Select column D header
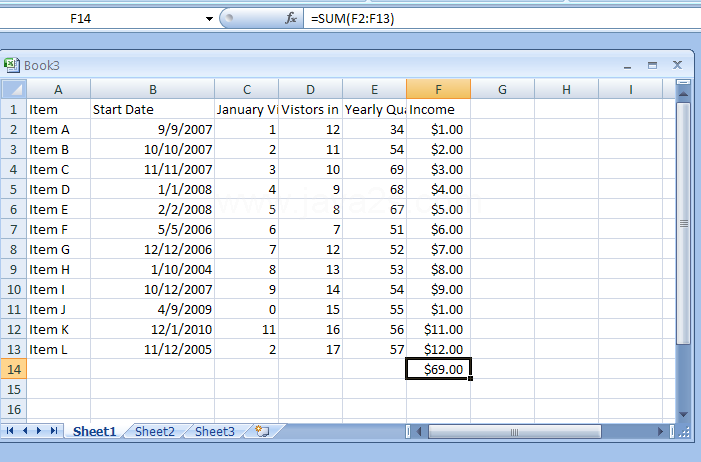 click(x=311, y=89)
